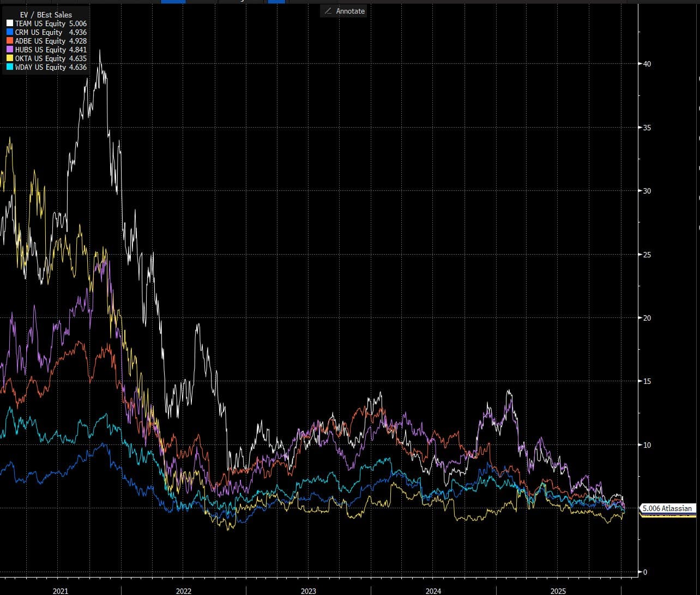Click the 35 value on y-axis

coord(647,128)
